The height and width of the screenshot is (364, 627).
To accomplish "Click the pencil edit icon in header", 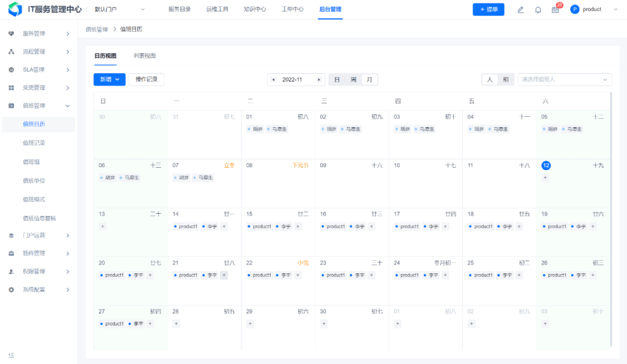I will point(520,10).
